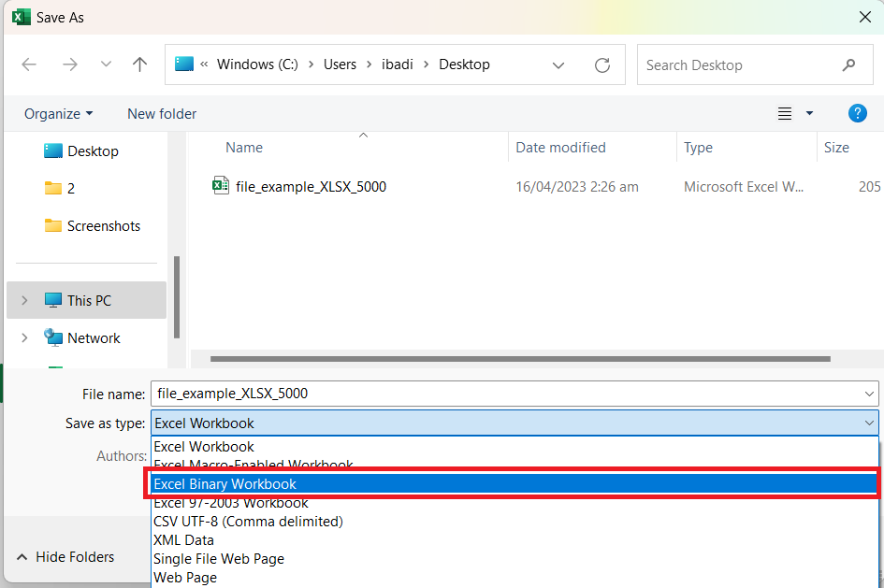Viewport: 884px width, 588px height.
Task: Click the navigation pane vertical scrollbar
Action: [177, 297]
